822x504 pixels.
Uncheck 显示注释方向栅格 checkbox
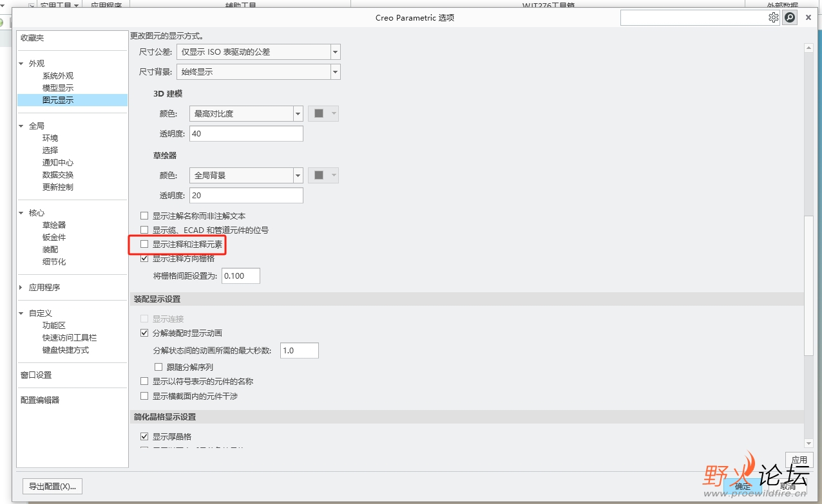(144, 258)
